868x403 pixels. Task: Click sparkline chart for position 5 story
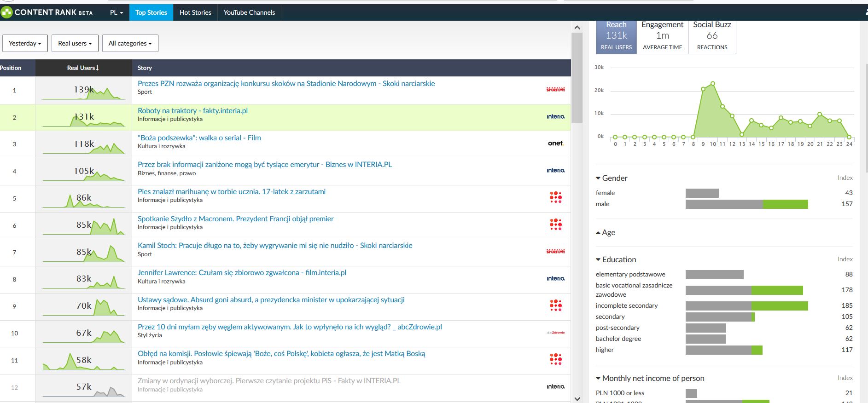83,199
